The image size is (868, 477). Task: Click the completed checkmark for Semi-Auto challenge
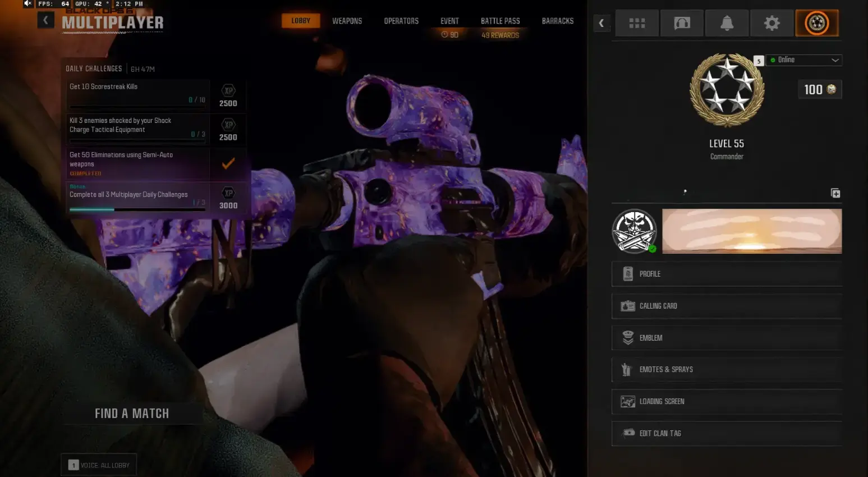pyautogui.click(x=228, y=164)
